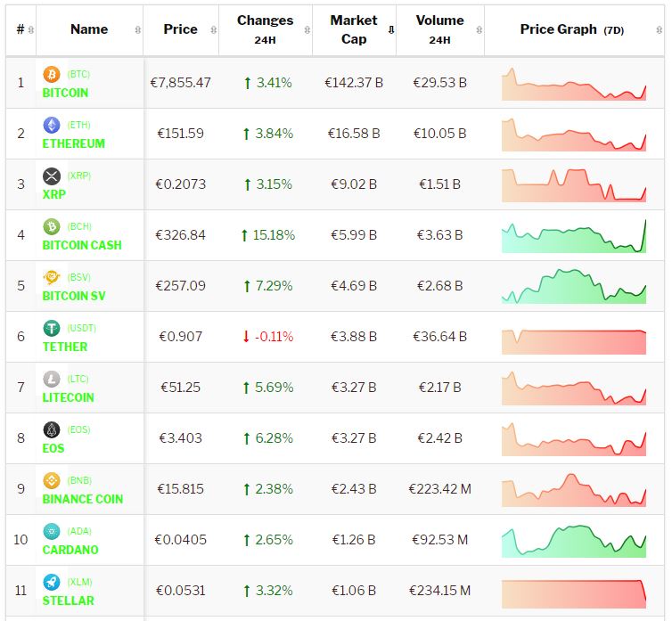
Task: Sort table by Price column header
Action: pos(180,29)
